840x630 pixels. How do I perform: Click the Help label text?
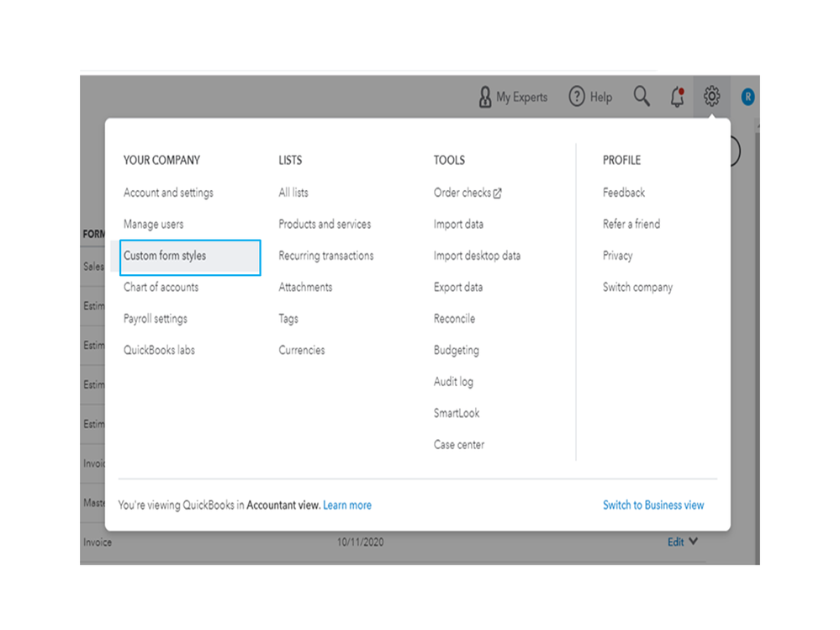click(601, 97)
